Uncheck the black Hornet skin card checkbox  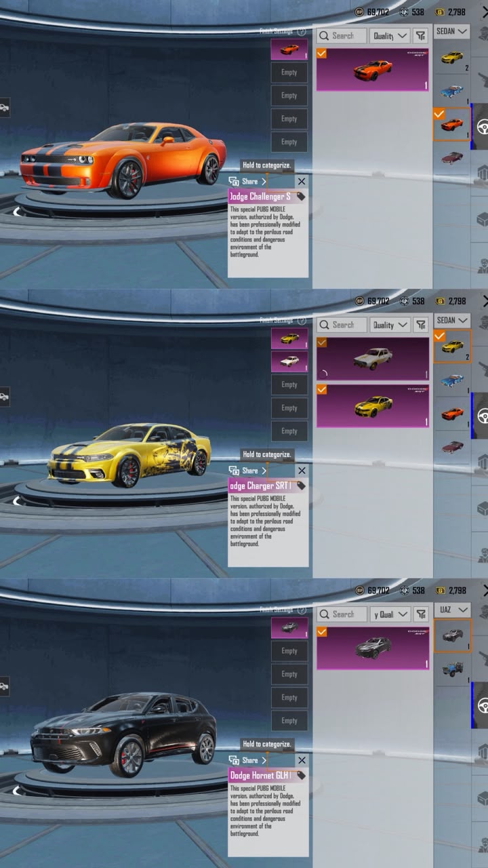point(321,632)
